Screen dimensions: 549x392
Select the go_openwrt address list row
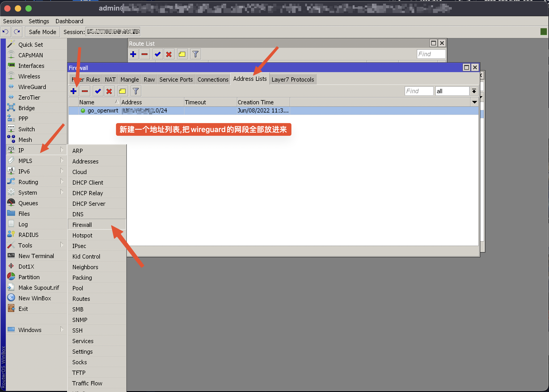pos(103,111)
